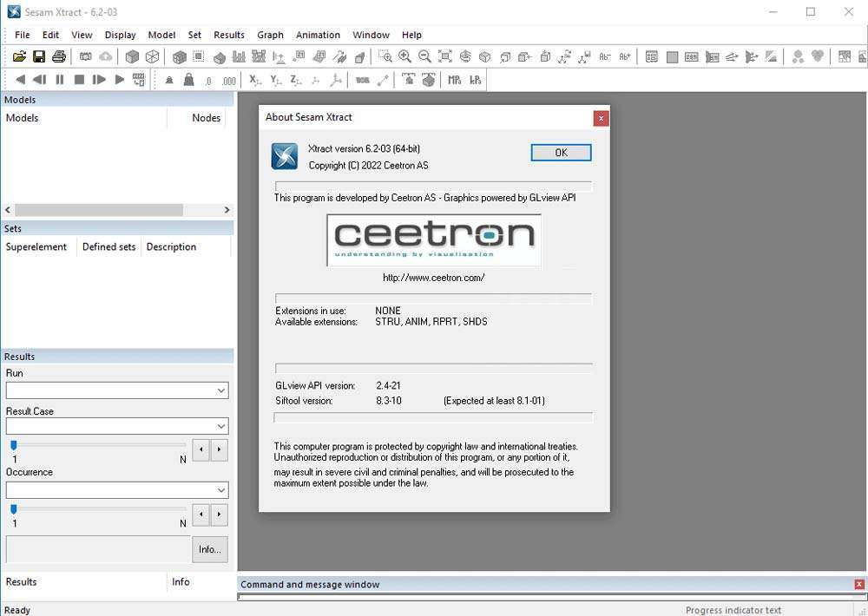
Task: Click the zoom out magnifier icon
Action: (x=424, y=56)
